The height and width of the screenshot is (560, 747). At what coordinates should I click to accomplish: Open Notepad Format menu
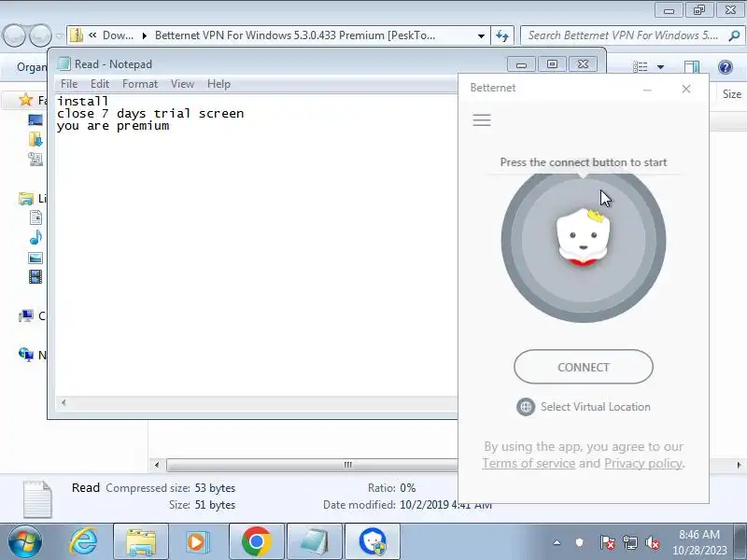[139, 84]
